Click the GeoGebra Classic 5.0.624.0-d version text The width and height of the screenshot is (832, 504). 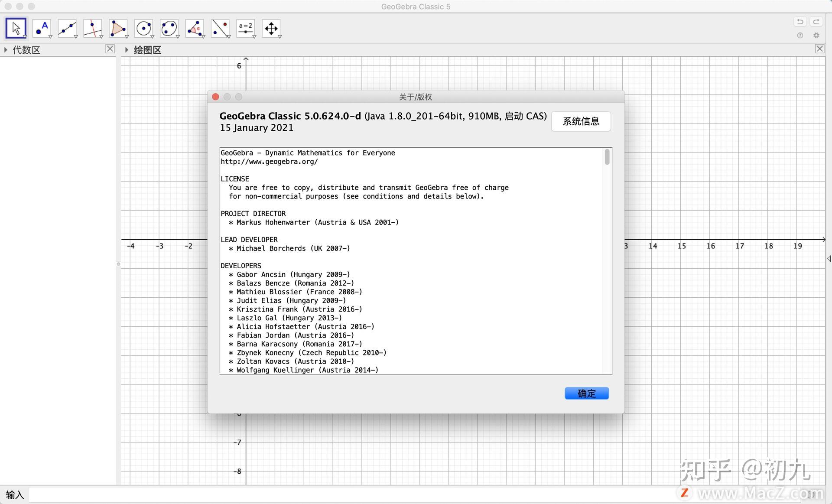(x=290, y=116)
